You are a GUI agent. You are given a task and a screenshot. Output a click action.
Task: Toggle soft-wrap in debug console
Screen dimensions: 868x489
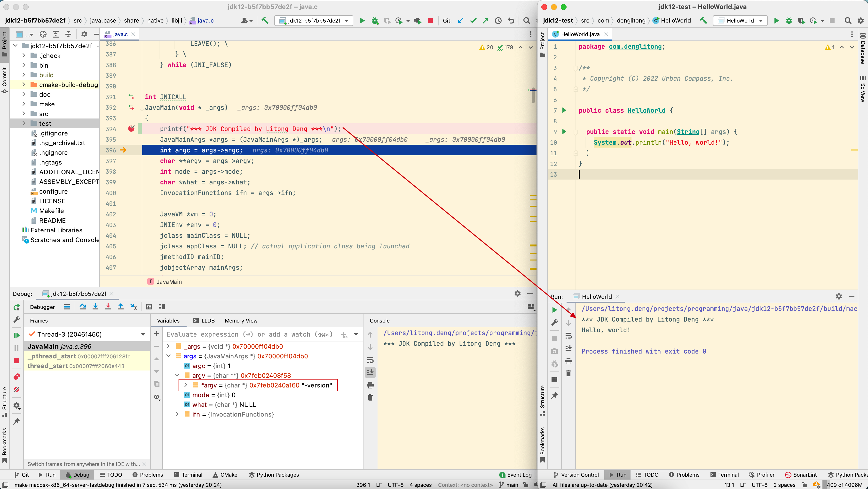coord(370,360)
